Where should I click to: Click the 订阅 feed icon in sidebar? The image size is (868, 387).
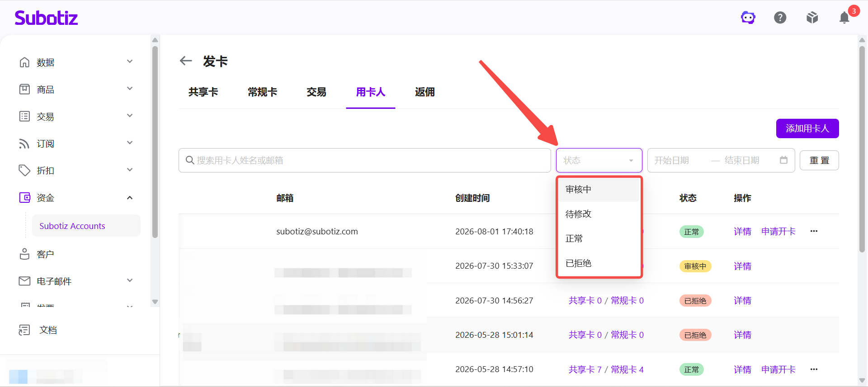[24, 143]
